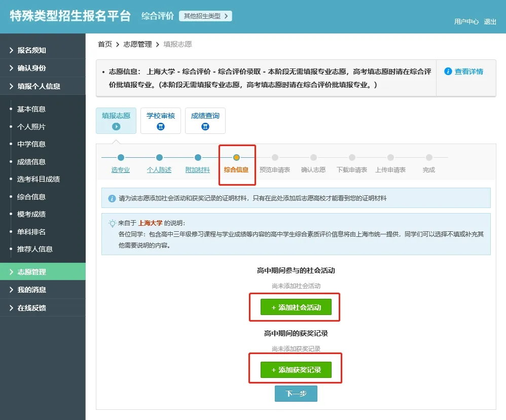Open 选考科目成绩 in the sidebar
506x420 pixels.
pyautogui.click(x=39, y=179)
